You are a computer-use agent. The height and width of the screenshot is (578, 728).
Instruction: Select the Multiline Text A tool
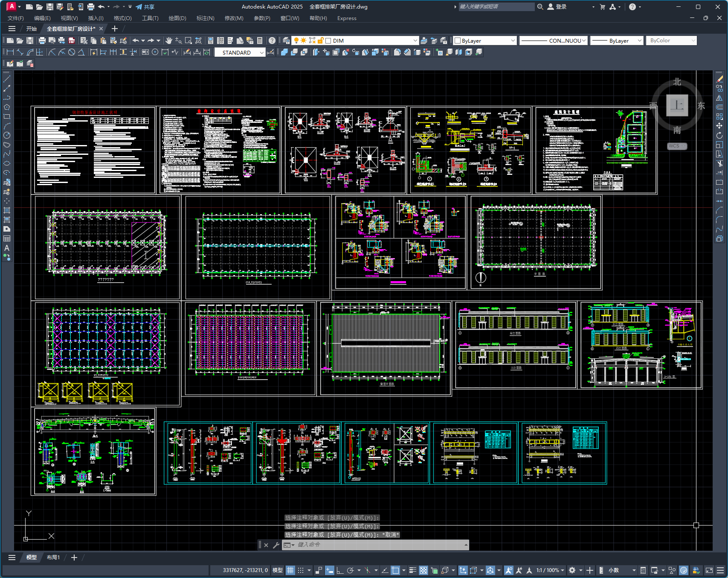(x=7, y=248)
